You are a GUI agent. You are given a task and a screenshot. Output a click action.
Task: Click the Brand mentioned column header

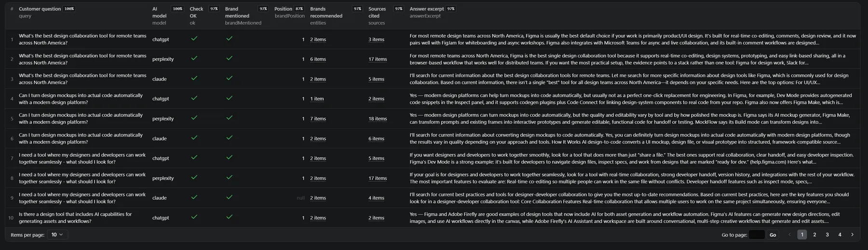coord(237,12)
